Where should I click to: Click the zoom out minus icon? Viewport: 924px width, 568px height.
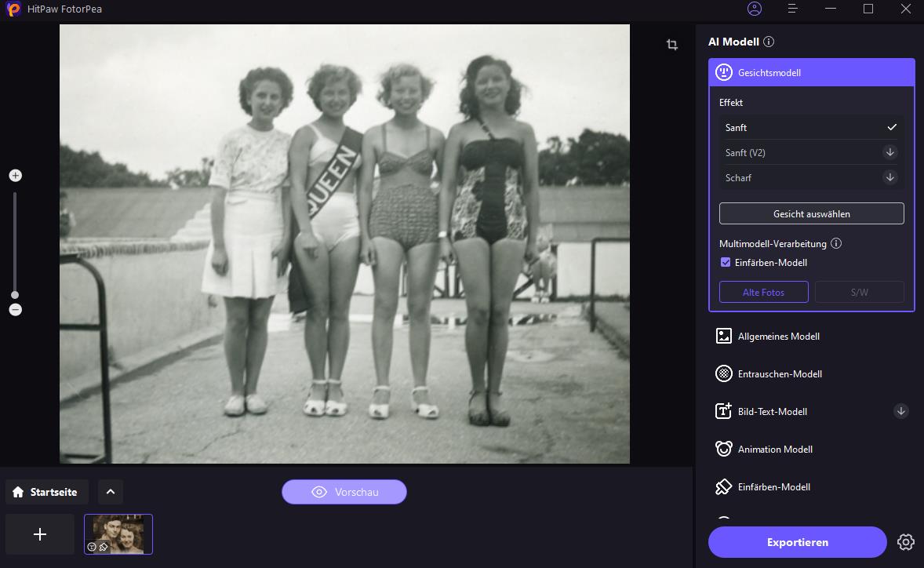[15, 310]
